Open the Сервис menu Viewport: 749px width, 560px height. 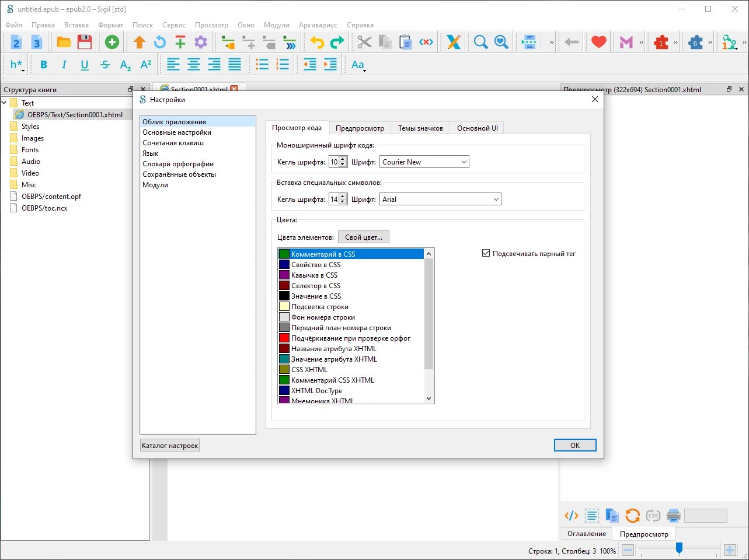[x=174, y=25]
